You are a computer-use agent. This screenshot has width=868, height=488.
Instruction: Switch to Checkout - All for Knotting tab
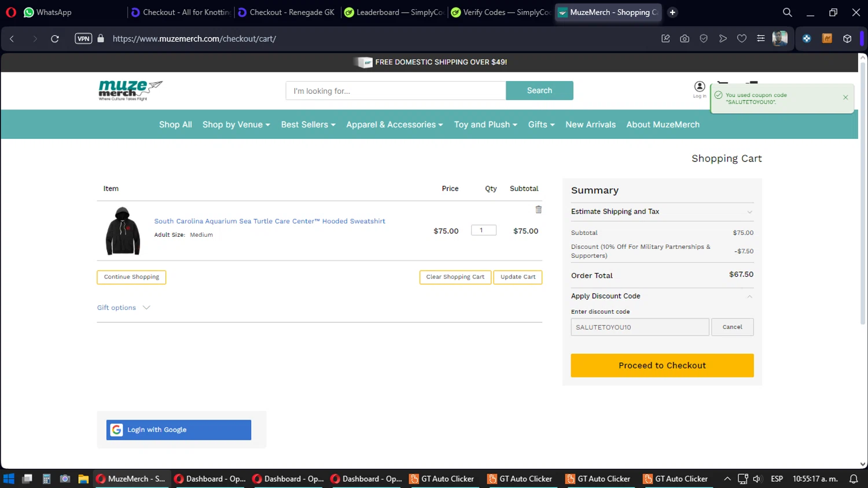click(x=180, y=12)
